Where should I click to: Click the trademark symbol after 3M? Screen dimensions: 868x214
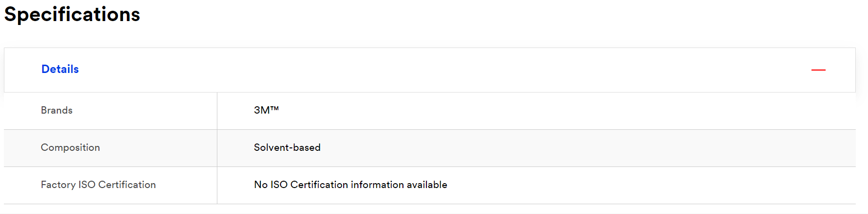coord(275,108)
